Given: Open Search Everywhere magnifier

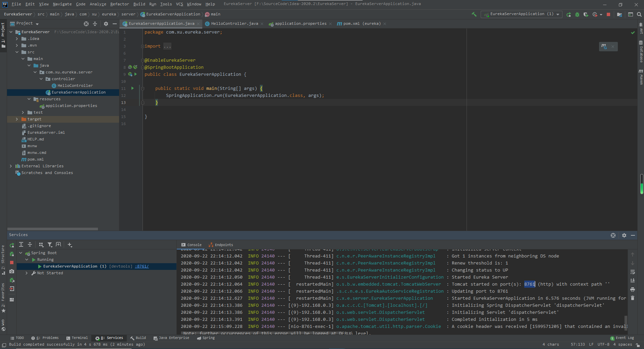Looking at the screenshot, I should click(639, 14).
